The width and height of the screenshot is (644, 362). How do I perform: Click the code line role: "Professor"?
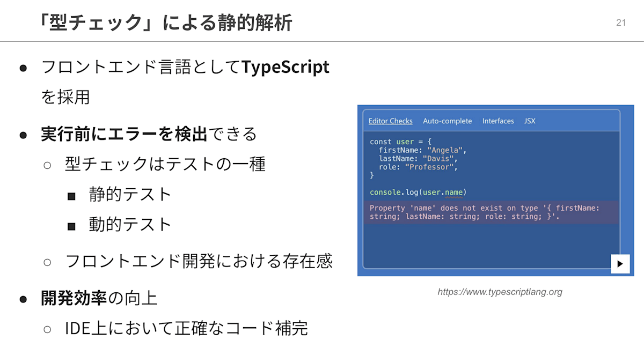418,167
